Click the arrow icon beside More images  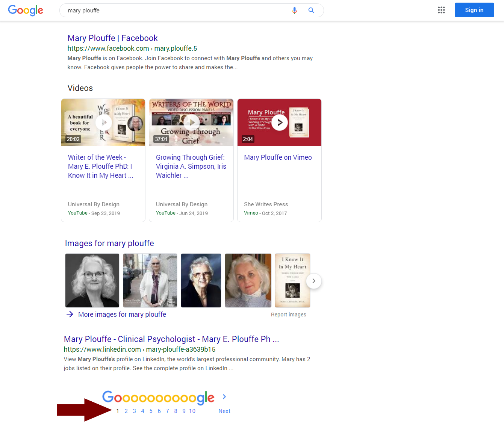coord(70,314)
